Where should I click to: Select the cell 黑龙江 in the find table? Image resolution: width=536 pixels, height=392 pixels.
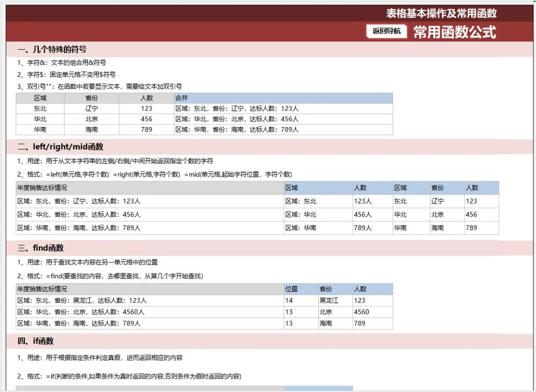pos(335,300)
